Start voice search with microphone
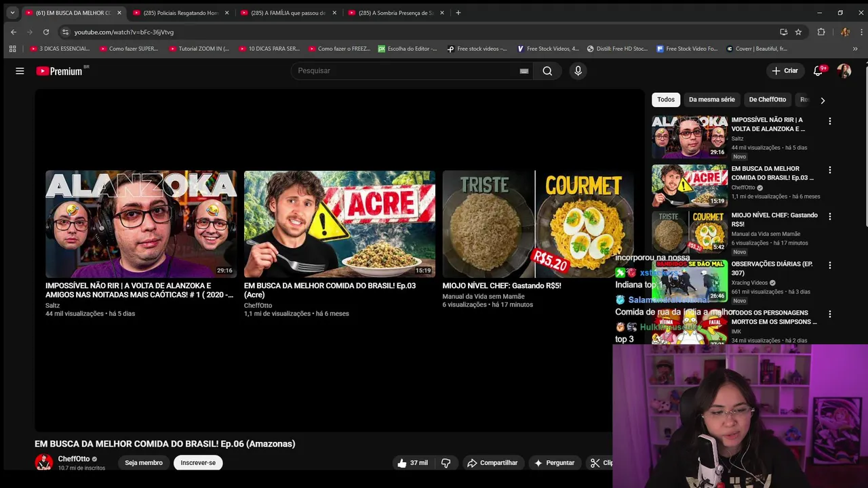The height and width of the screenshot is (488, 868). [578, 70]
